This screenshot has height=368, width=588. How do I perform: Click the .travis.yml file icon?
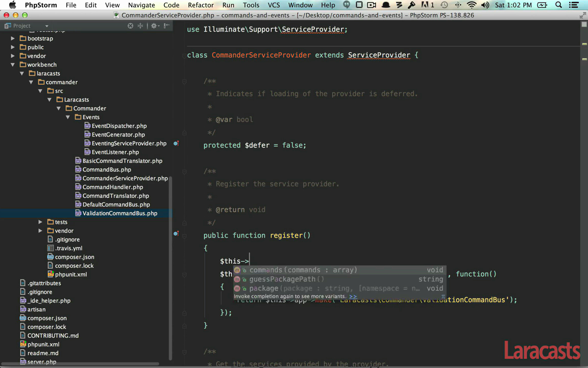tap(50, 248)
